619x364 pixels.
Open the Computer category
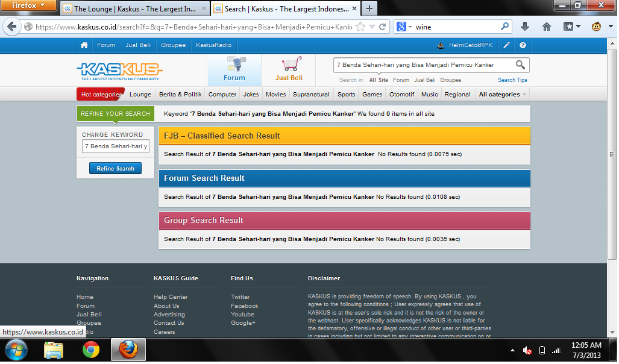[x=222, y=95]
